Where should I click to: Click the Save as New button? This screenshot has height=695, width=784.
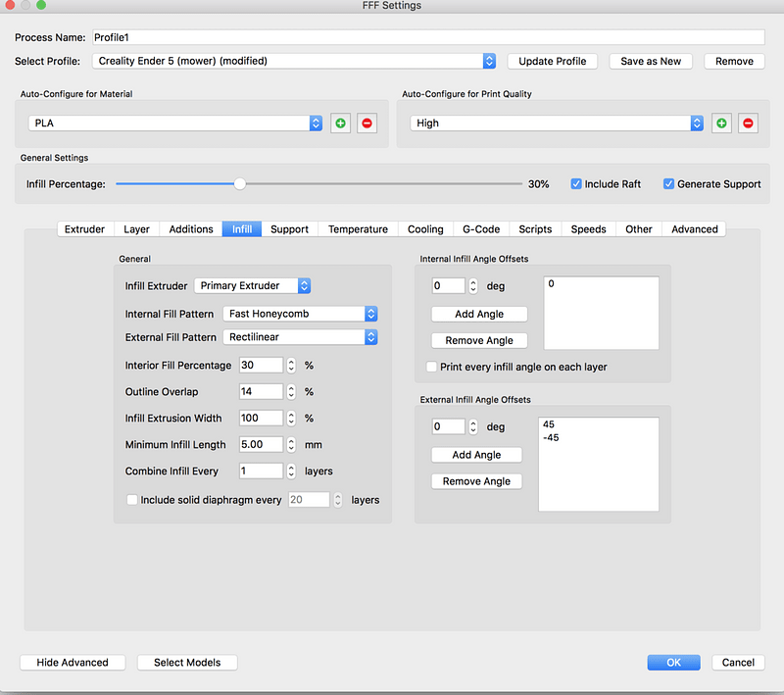[651, 61]
